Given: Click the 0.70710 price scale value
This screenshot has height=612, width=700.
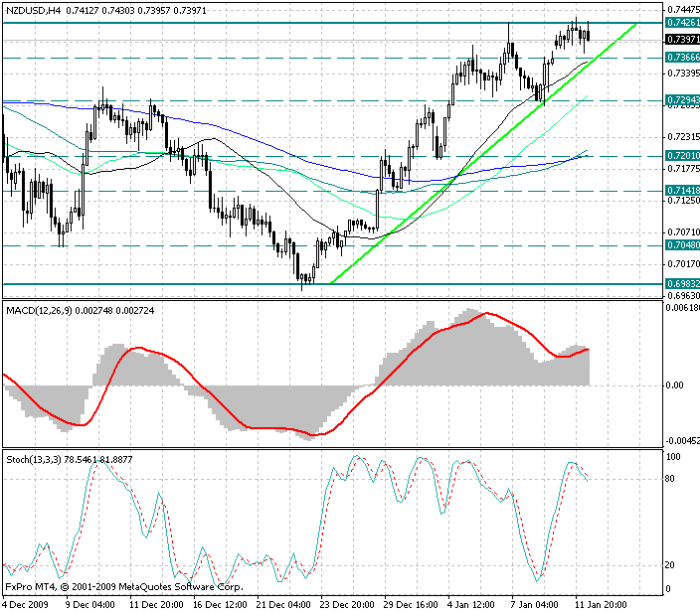Looking at the screenshot, I should coord(683,231).
